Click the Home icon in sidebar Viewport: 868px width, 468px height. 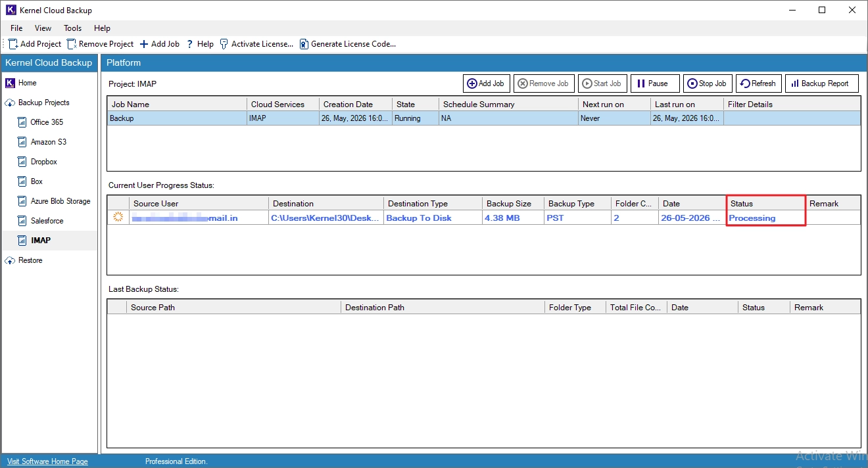(10, 83)
